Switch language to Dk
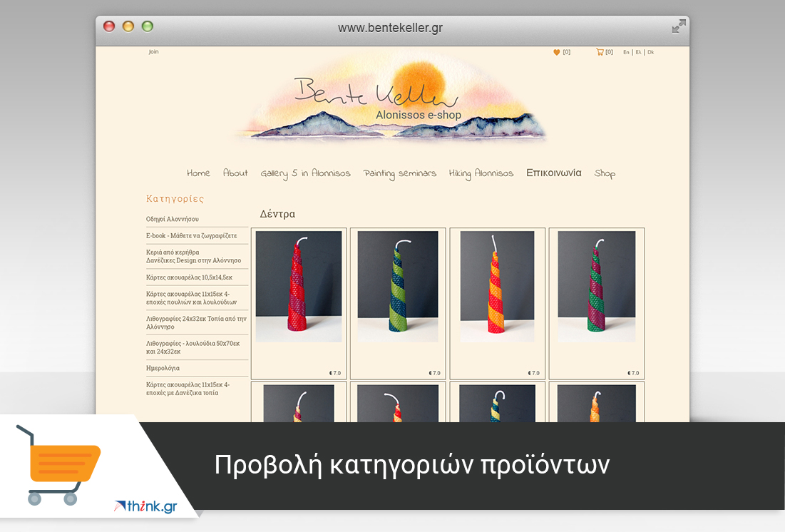 coord(651,52)
